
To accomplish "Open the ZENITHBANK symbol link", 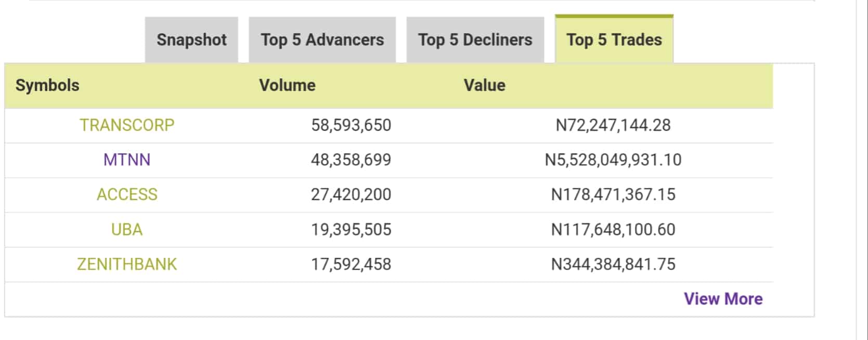I will point(127,264).
